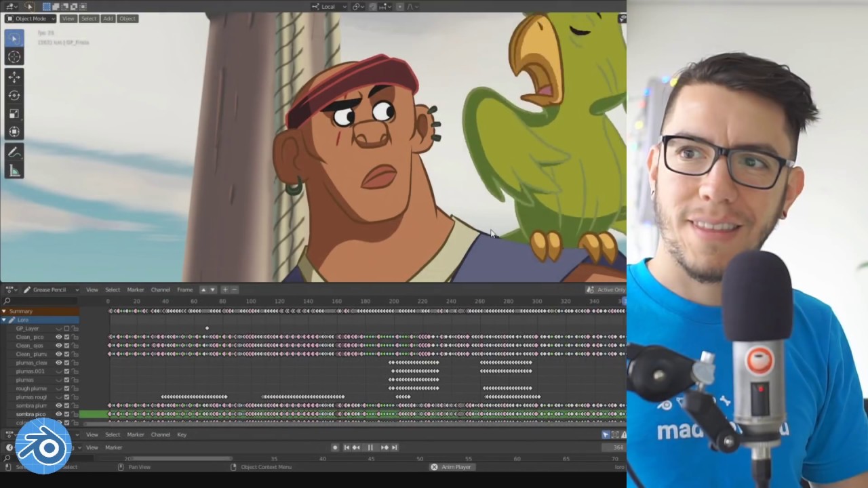Click the Loro grease pencil object icon
868x488 pixels.
[x=12, y=320]
